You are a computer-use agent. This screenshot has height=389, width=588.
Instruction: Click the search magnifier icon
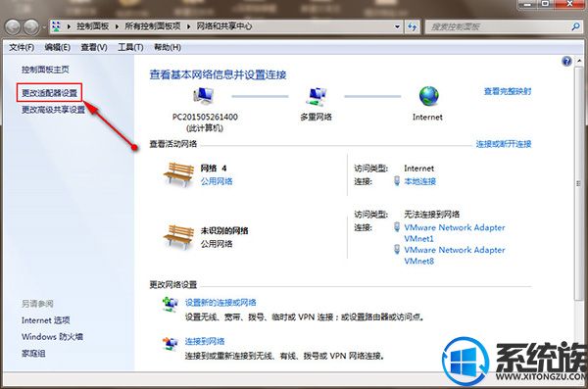click(x=575, y=26)
